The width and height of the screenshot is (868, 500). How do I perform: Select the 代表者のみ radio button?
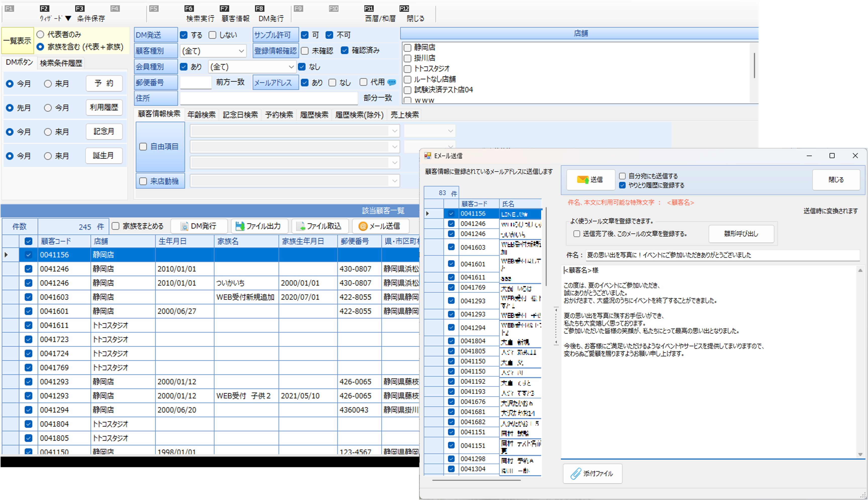coord(40,34)
